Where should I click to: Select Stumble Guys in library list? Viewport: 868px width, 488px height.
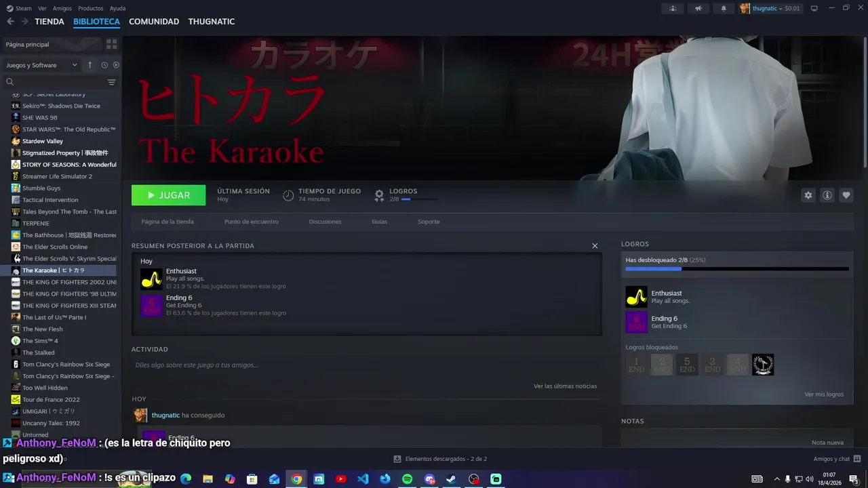41,188
